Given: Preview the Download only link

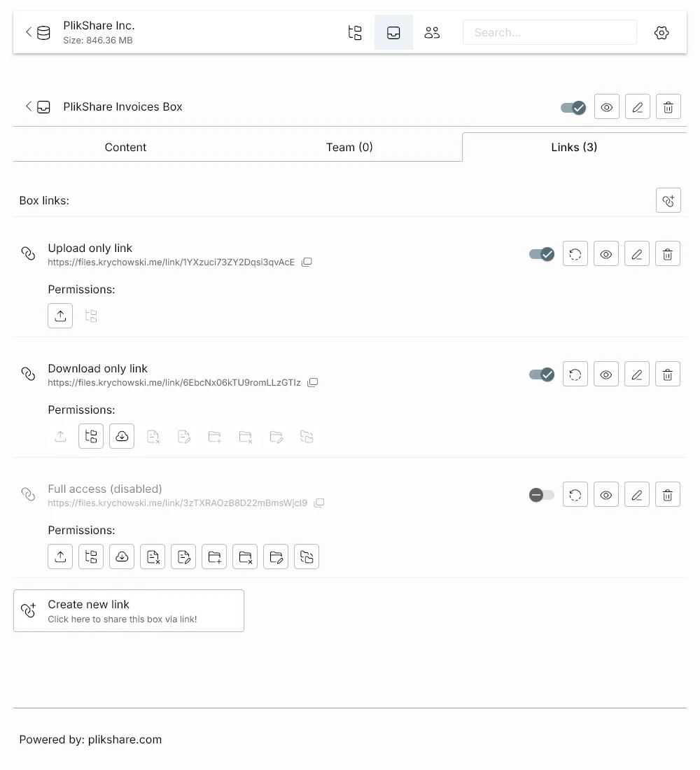Looking at the screenshot, I should pyautogui.click(x=605, y=374).
